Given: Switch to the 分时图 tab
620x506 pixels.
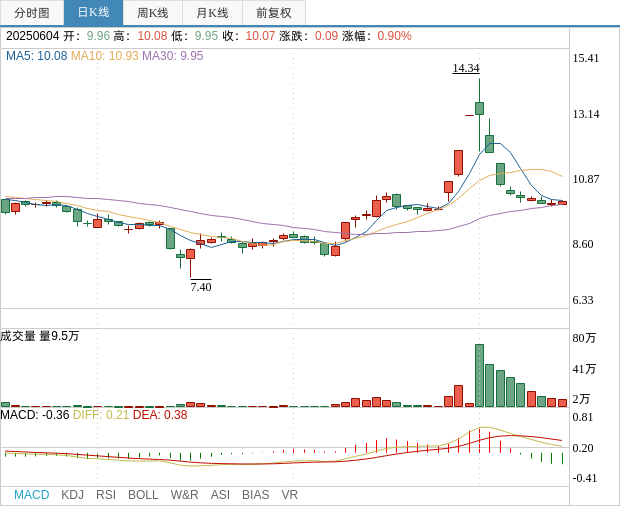Looking at the screenshot, I should click(x=32, y=13).
